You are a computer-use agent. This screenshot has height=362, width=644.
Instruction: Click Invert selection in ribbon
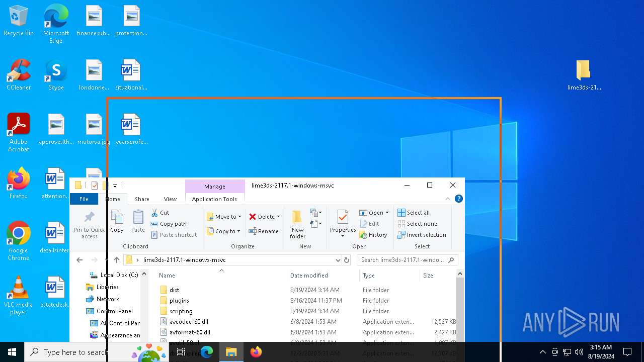pyautogui.click(x=422, y=235)
